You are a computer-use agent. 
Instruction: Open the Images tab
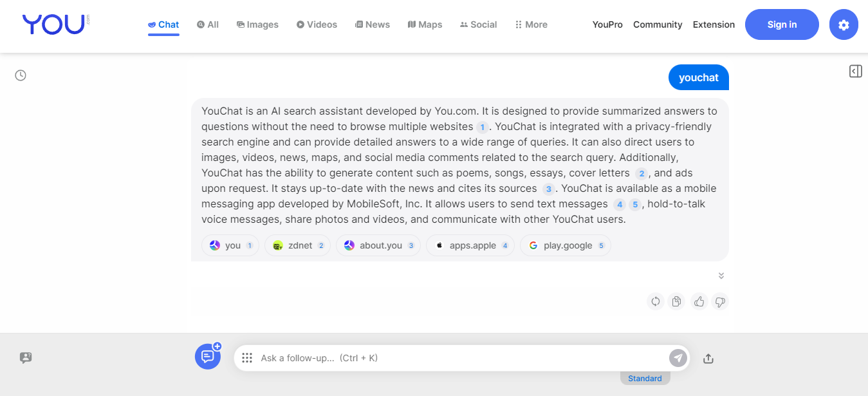257,24
